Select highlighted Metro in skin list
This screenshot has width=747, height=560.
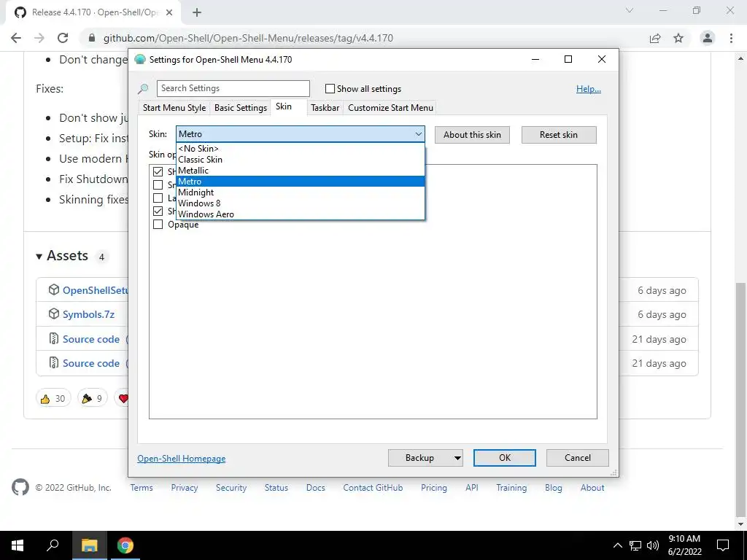tap(300, 182)
